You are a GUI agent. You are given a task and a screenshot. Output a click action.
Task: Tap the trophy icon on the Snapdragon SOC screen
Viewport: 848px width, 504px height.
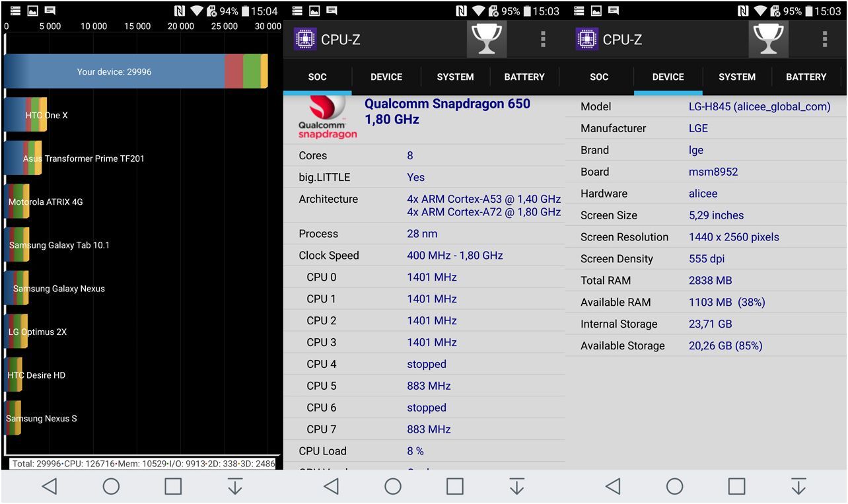(x=487, y=40)
